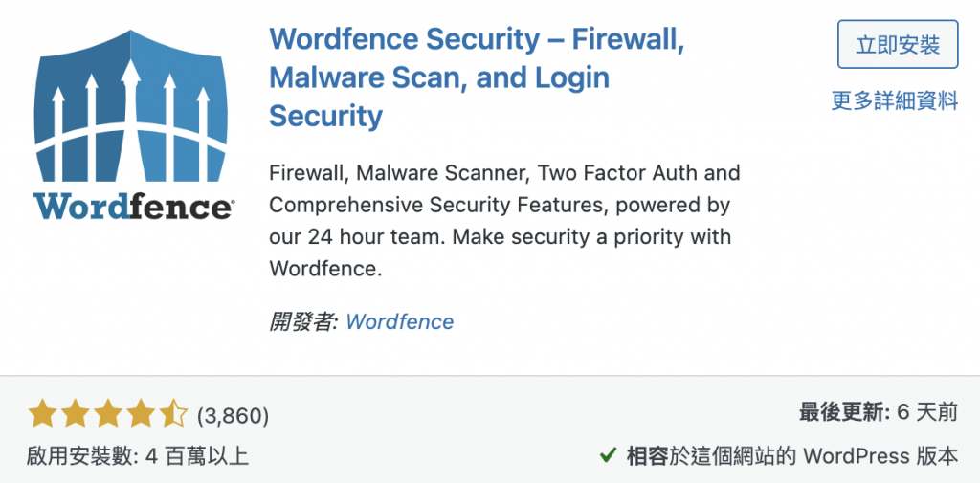Visit the Wordfence developer link
Image resolution: width=980 pixels, height=483 pixels.
pyautogui.click(x=399, y=321)
